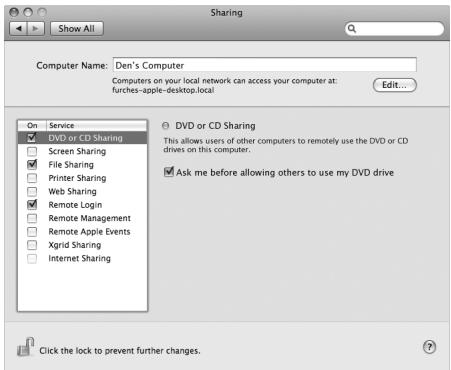Select the Printer Sharing service row
Viewport: 451px width, 370px height.
click(82, 178)
